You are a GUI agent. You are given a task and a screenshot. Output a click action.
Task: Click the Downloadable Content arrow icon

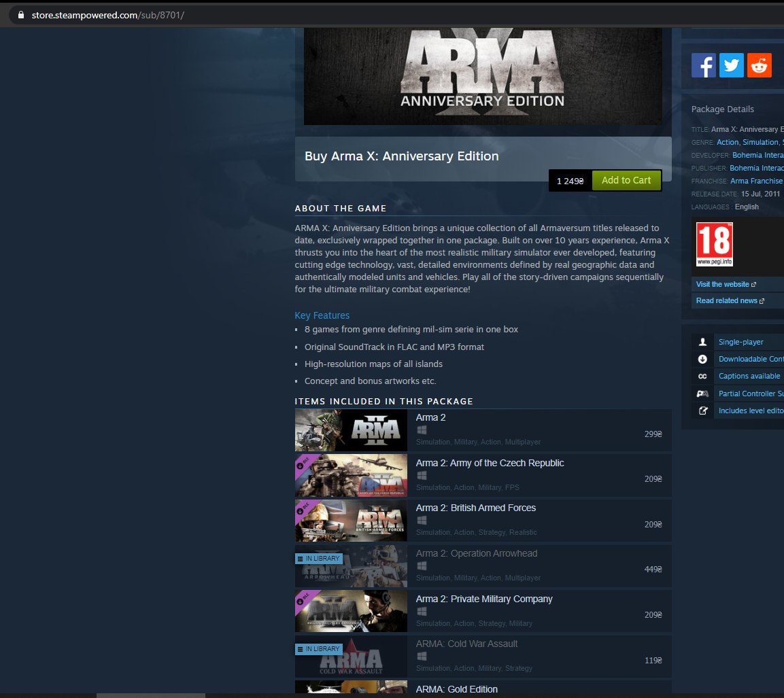(702, 359)
